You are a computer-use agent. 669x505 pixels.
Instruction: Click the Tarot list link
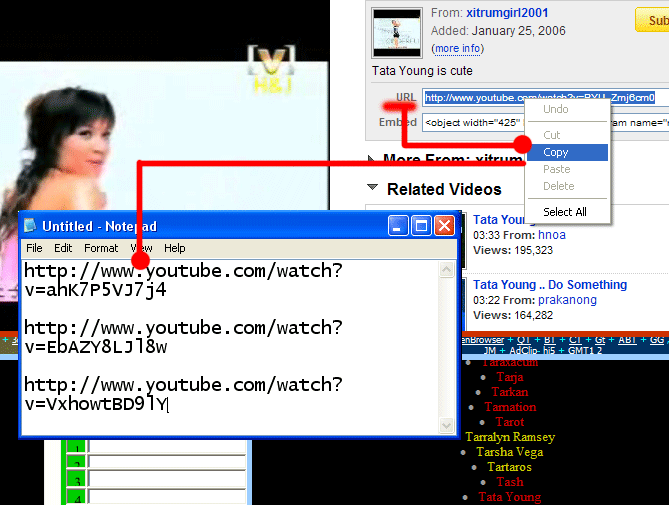point(510,422)
